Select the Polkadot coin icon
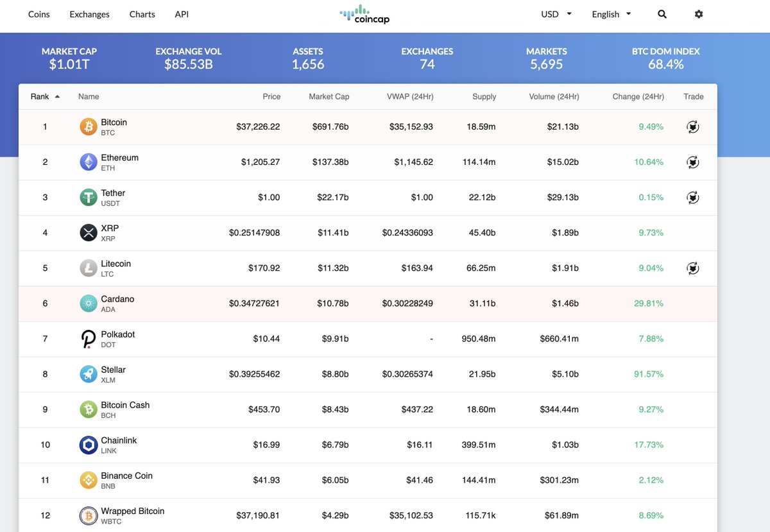Viewport: 770px width, 532px height. pos(88,338)
